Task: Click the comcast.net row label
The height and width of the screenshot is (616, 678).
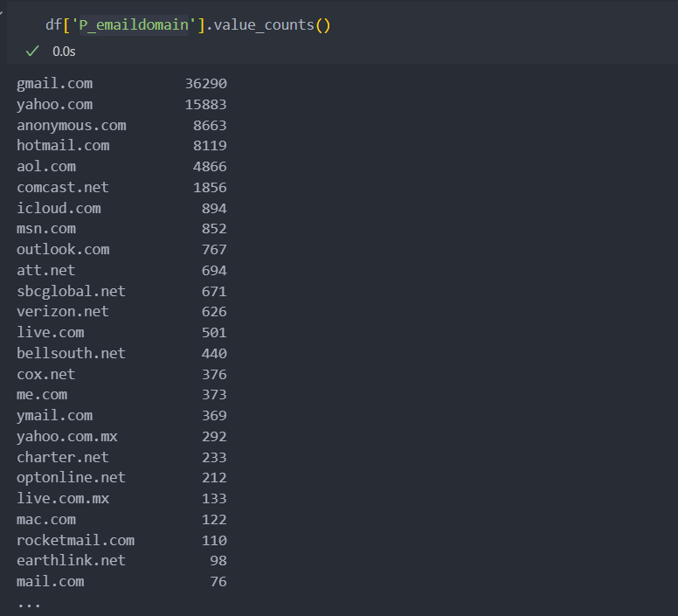Action: 63,187
